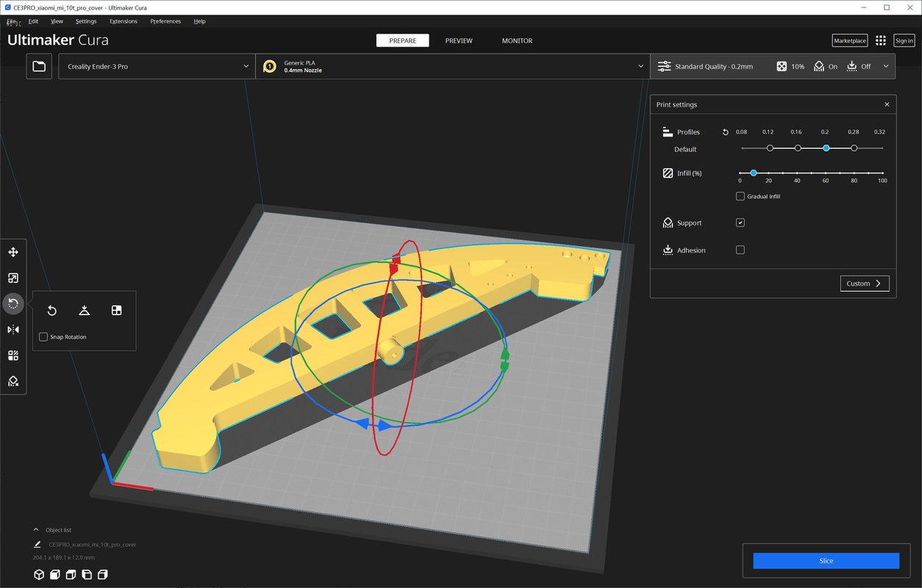The image size is (922, 588).
Task: Enable the Snap Rotation checkbox
Action: 43,337
